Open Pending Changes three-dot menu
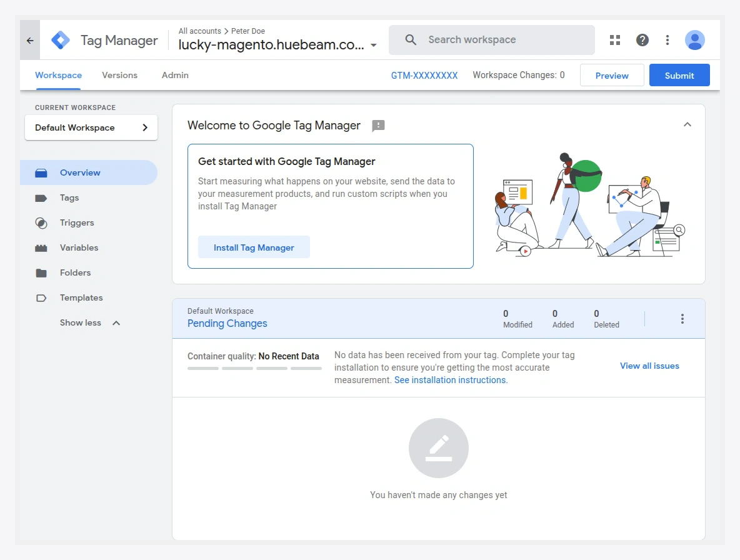Viewport: 740px width, 560px height. [682, 319]
